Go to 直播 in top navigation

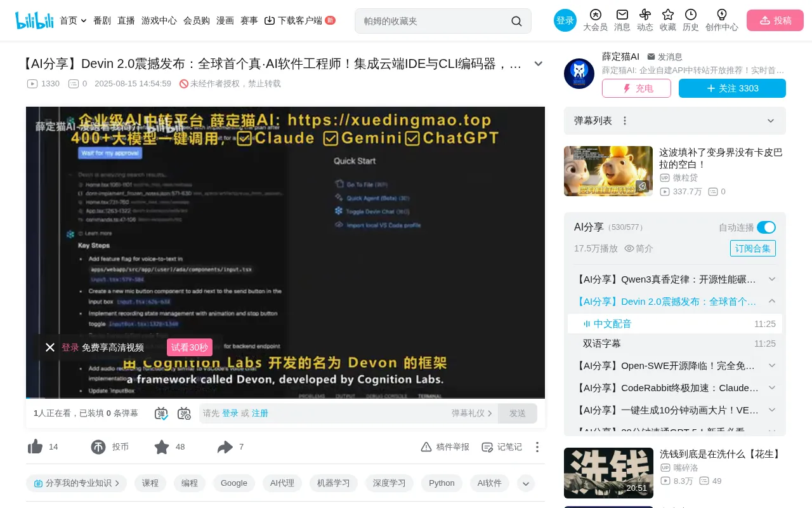(x=126, y=20)
